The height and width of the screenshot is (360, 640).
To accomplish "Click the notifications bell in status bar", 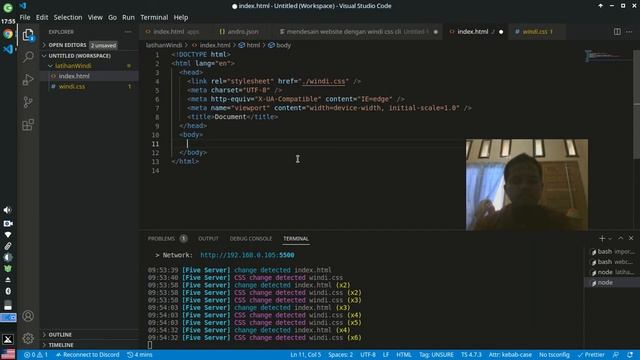I will pos(630,355).
